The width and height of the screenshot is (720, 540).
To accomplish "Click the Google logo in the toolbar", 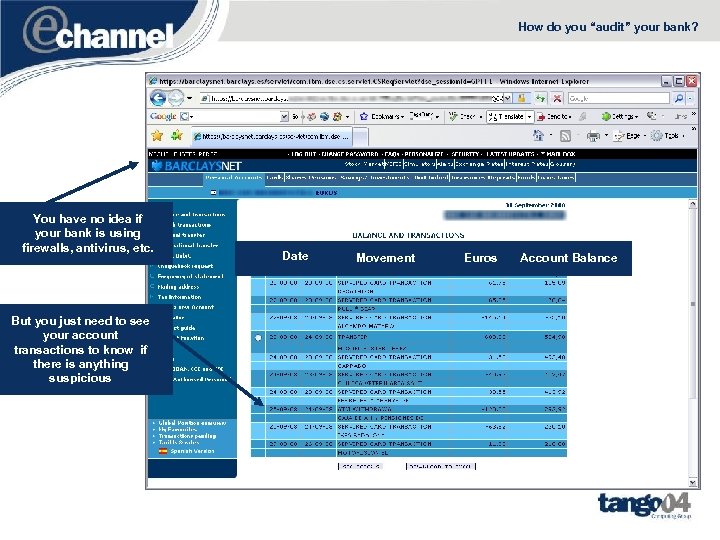I will click(163, 117).
